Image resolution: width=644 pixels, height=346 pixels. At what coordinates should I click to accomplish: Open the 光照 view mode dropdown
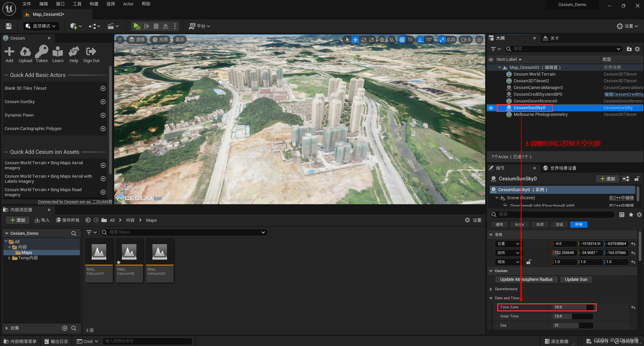(x=160, y=40)
